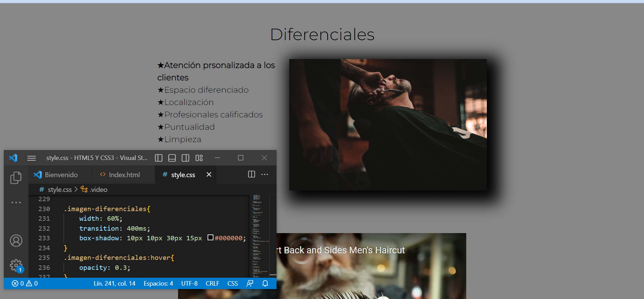The width and height of the screenshot is (644, 299).
Task: Open Accounts icon in activity bar
Action: click(16, 241)
